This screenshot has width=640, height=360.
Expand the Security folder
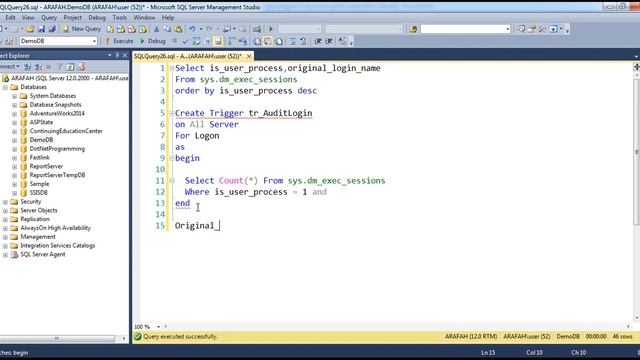coord(5,202)
